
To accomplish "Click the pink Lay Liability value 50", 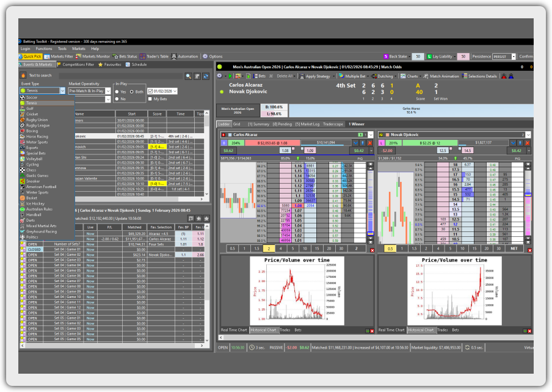I will point(463,56).
